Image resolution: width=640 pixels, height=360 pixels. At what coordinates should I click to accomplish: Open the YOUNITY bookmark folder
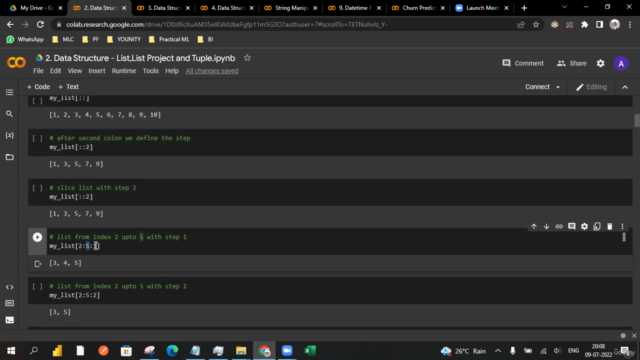pos(124,39)
